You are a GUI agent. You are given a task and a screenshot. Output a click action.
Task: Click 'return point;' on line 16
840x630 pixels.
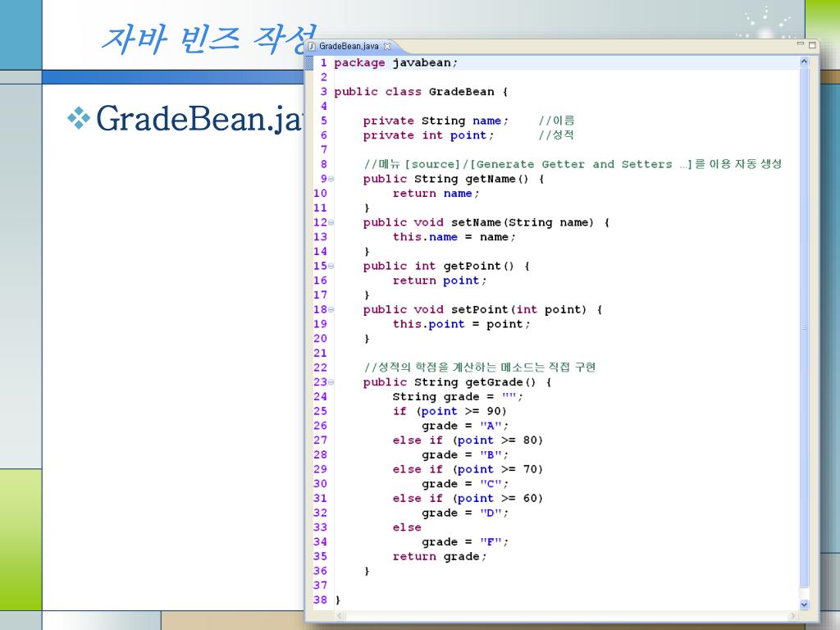(440, 281)
